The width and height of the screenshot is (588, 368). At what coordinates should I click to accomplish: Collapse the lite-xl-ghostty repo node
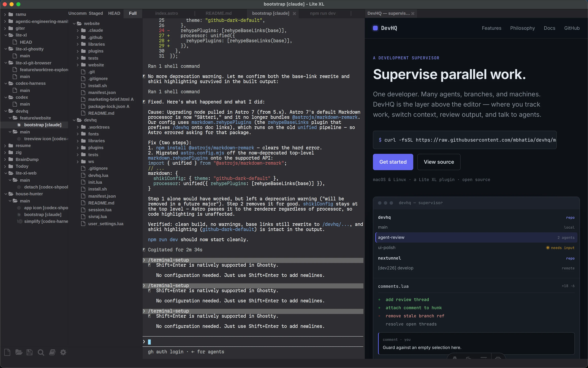pyautogui.click(x=6, y=49)
